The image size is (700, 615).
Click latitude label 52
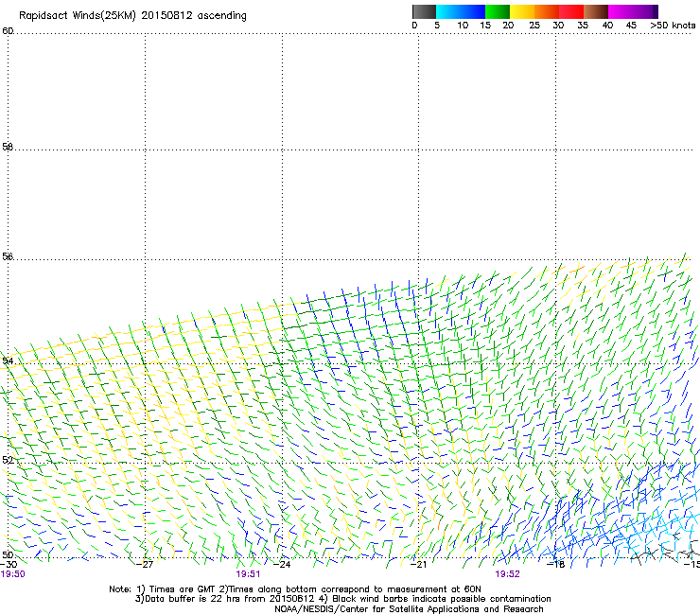8,460
